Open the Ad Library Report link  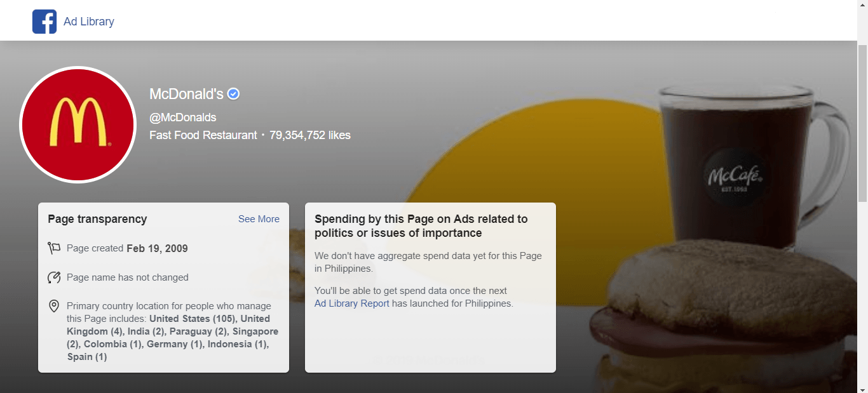[352, 303]
